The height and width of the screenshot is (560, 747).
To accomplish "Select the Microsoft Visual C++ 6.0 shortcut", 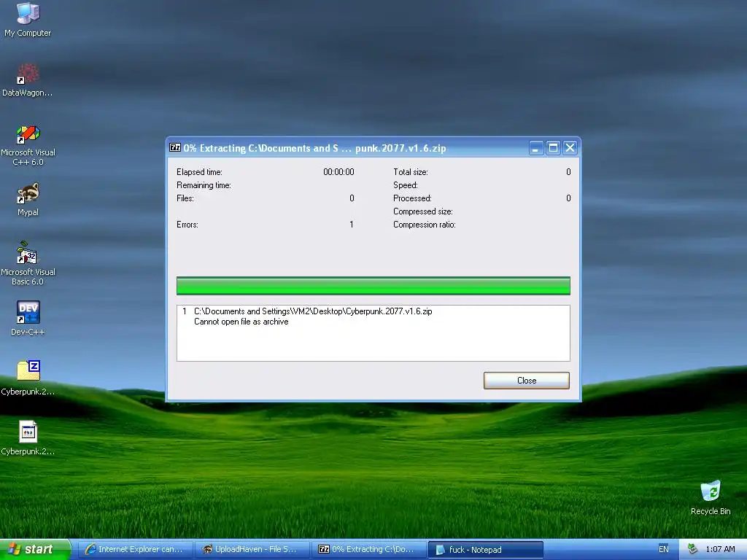I will pos(28,145).
